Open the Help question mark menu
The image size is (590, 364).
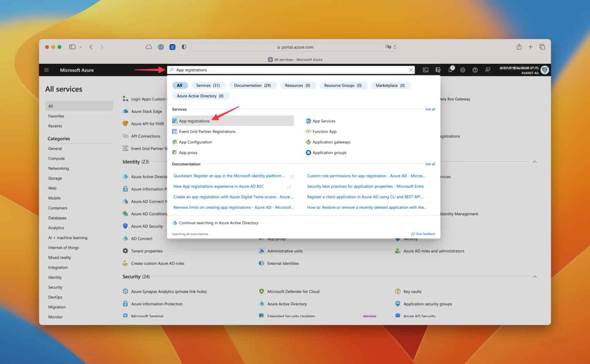(475, 70)
